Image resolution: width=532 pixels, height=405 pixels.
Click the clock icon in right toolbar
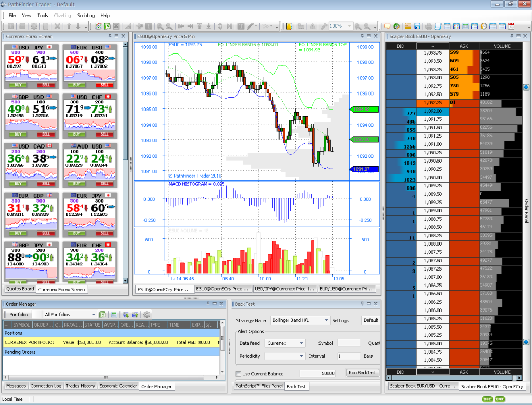pos(484,26)
